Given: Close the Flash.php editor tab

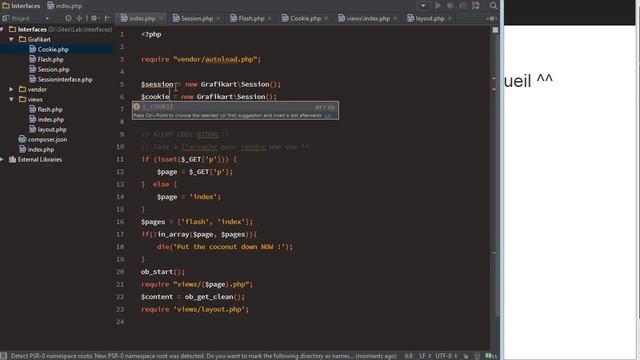Looking at the screenshot, I should (270, 18).
